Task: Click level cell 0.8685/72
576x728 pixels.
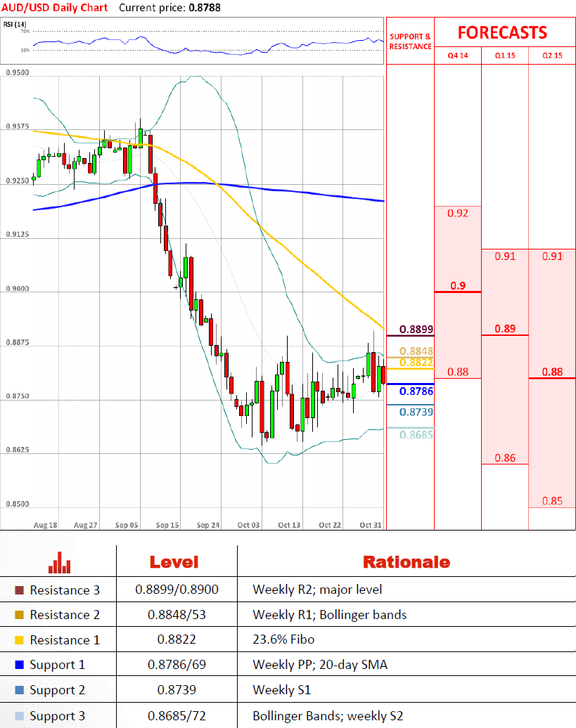Action: click(x=177, y=715)
